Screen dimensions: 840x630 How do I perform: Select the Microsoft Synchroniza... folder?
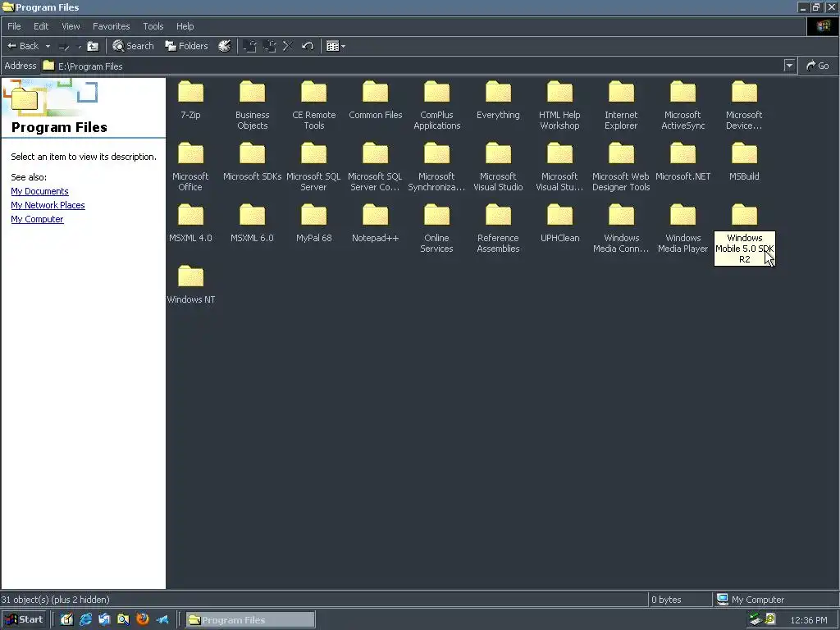[436, 167]
